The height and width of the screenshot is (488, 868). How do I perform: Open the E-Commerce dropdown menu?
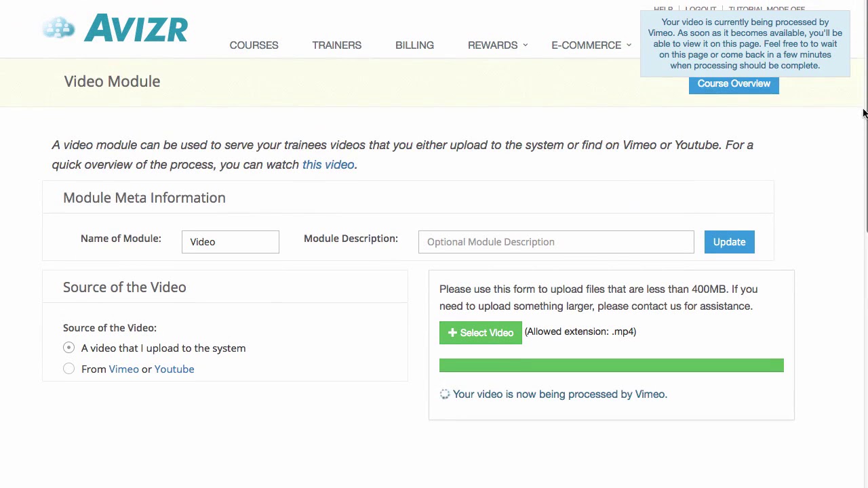(591, 45)
